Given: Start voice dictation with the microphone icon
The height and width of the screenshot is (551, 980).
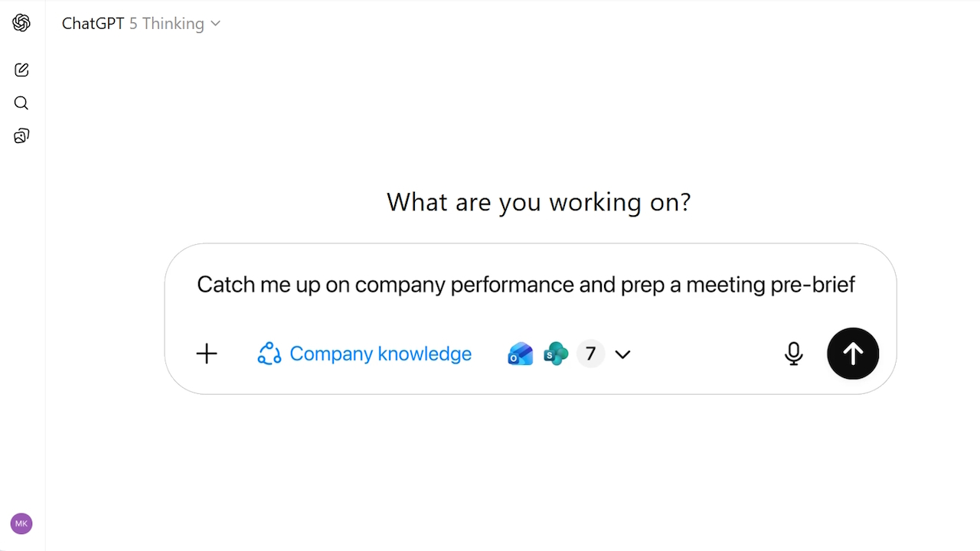Looking at the screenshot, I should pos(794,354).
